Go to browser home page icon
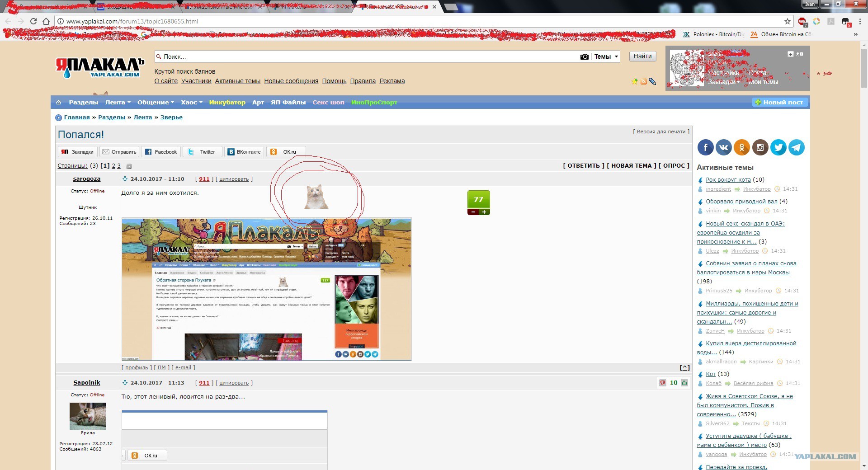This screenshot has height=470, width=868. point(46,21)
